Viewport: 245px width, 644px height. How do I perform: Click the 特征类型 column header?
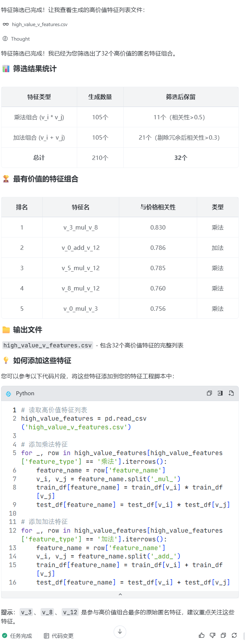39,97
